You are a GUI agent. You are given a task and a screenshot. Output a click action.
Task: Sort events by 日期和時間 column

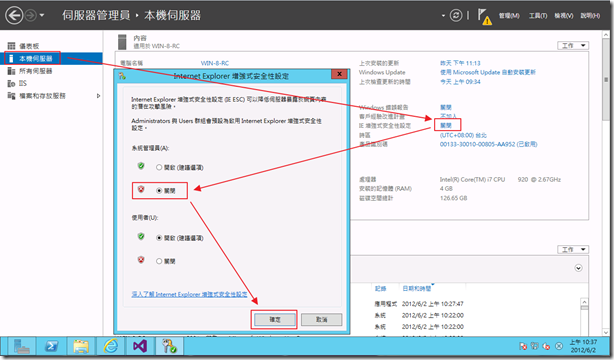coord(417,289)
